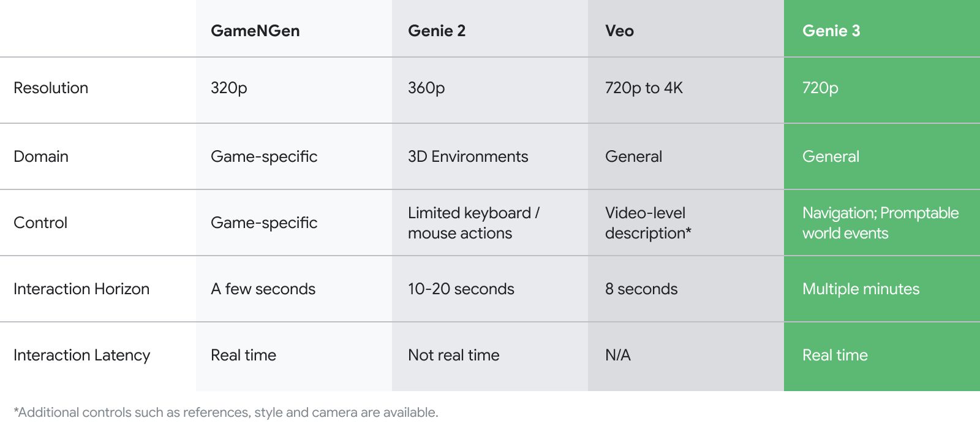Screen dimensions: 980x434
Task: Click the Interaction Horizon row label
Action: (x=81, y=289)
